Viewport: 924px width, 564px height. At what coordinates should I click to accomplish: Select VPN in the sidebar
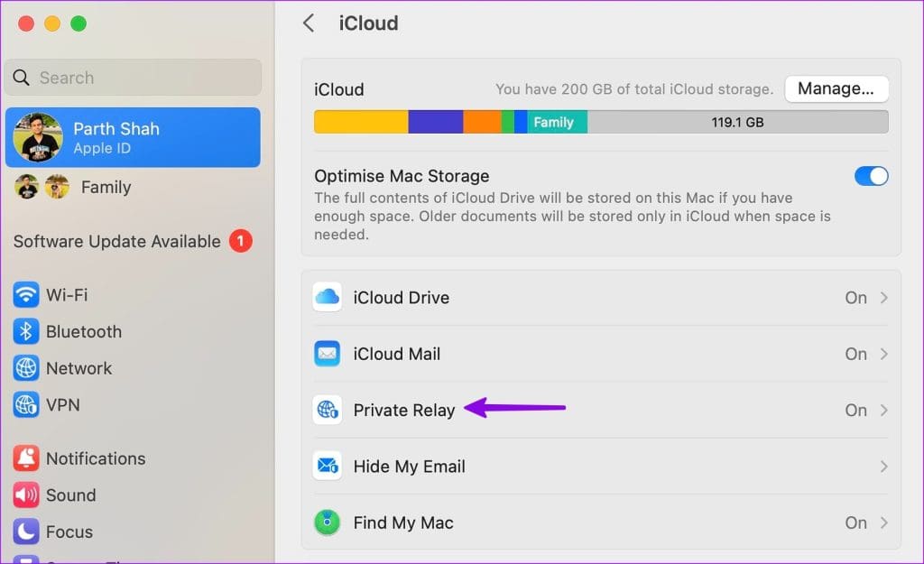62,405
